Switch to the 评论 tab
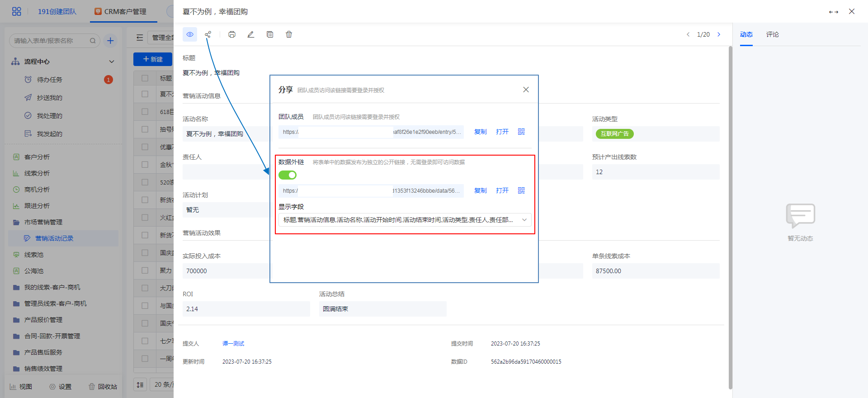Image resolution: width=868 pixels, height=398 pixels. pyautogui.click(x=772, y=34)
